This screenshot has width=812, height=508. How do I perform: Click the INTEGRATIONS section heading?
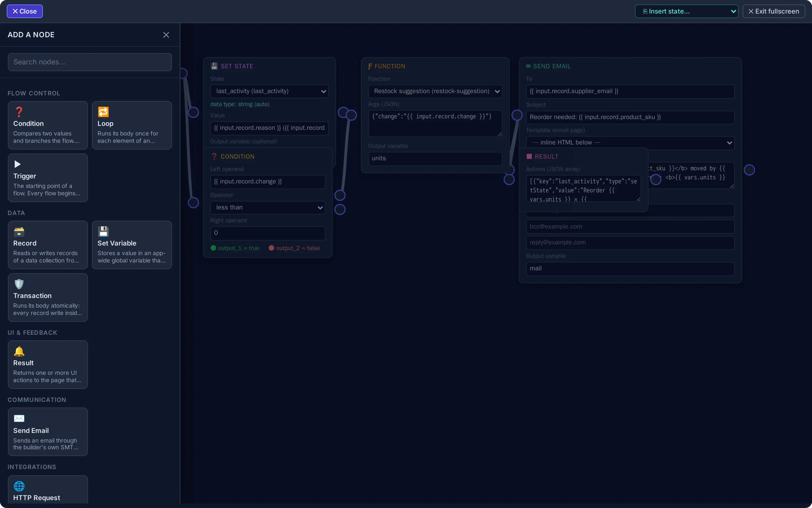pos(32,467)
